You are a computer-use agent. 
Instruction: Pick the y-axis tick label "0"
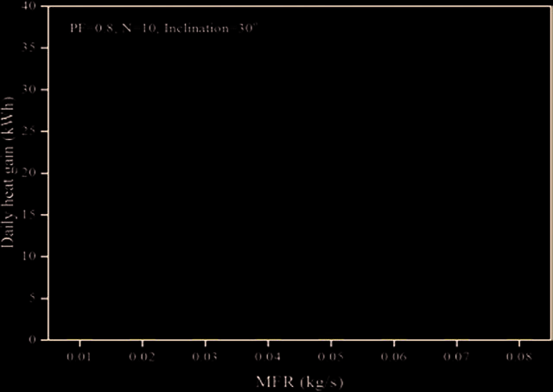click(33, 339)
